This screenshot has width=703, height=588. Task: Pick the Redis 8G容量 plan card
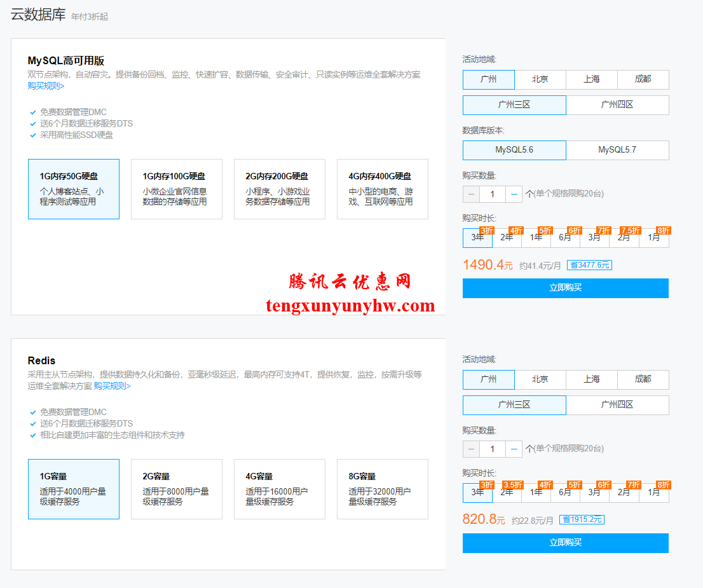383,489
